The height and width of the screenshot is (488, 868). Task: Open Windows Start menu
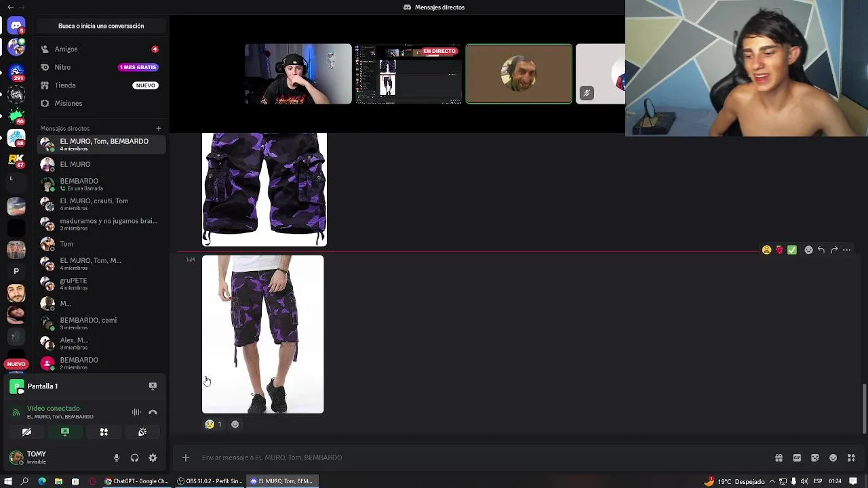tap(8, 481)
